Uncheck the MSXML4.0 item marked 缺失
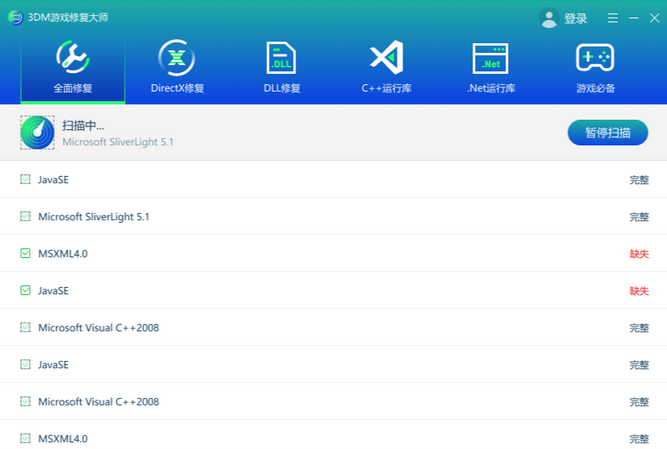 (x=25, y=254)
